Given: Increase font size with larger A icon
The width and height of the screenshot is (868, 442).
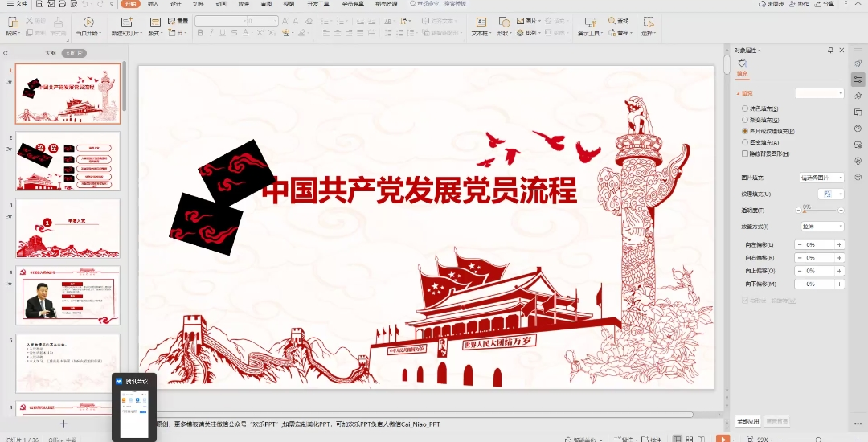Looking at the screenshot, I should (285, 20).
